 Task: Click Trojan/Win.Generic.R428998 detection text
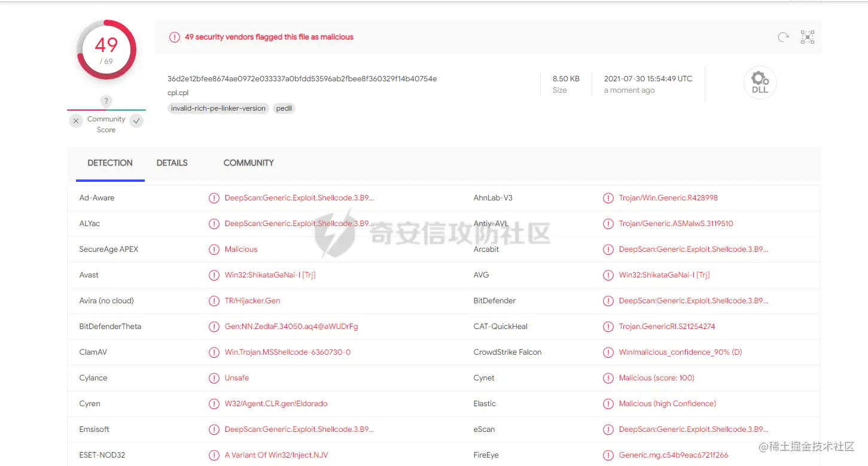(668, 198)
